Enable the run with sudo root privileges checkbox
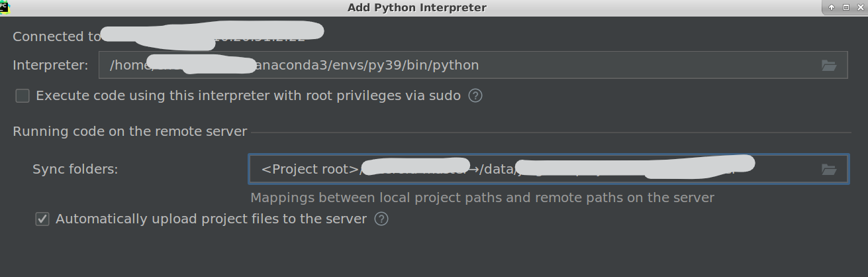868x277 pixels. 23,96
